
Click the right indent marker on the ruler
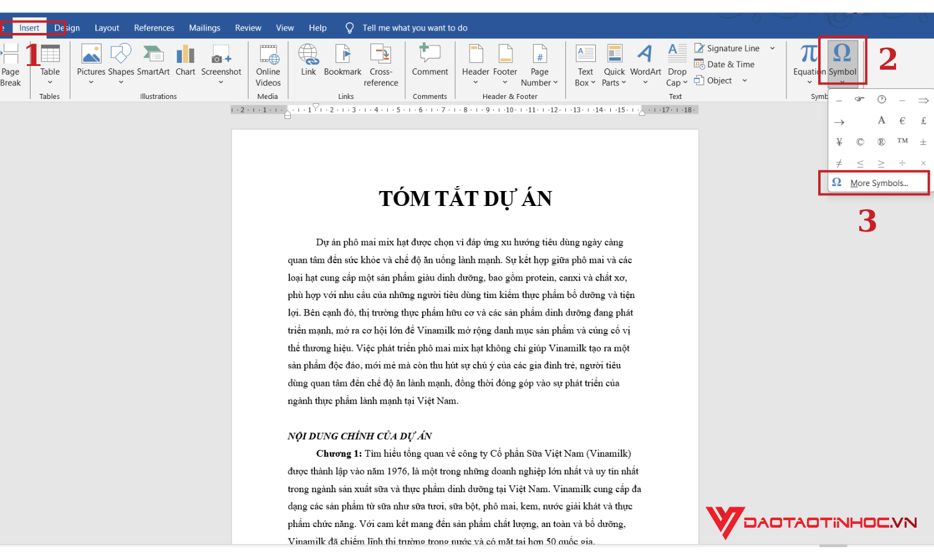tap(642, 113)
